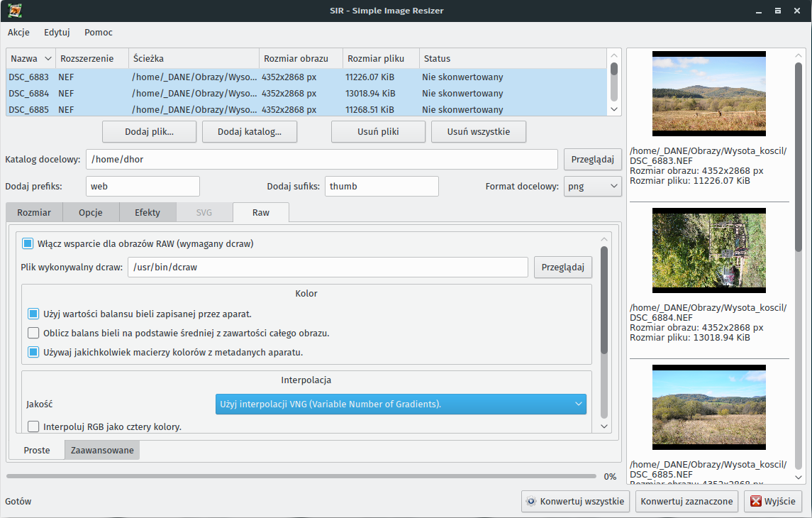Click the Status column header
The height and width of the screenshot is (518, 812).
(x=513, y=58)
